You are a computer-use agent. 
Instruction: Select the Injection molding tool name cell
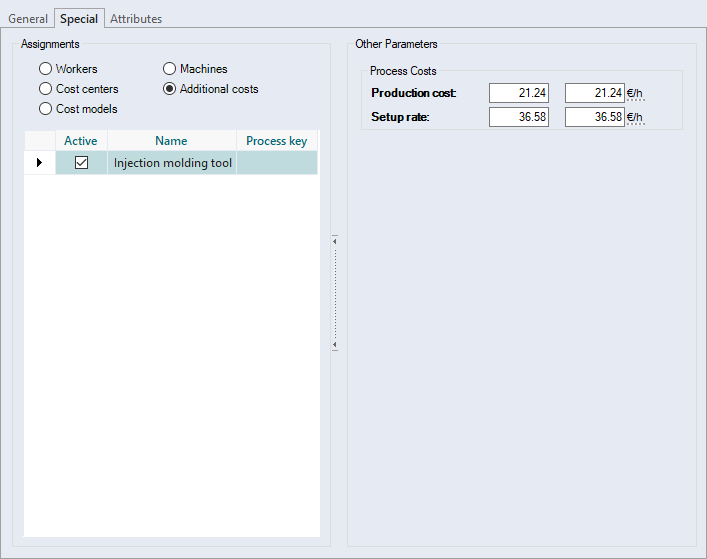coord(172,163)
